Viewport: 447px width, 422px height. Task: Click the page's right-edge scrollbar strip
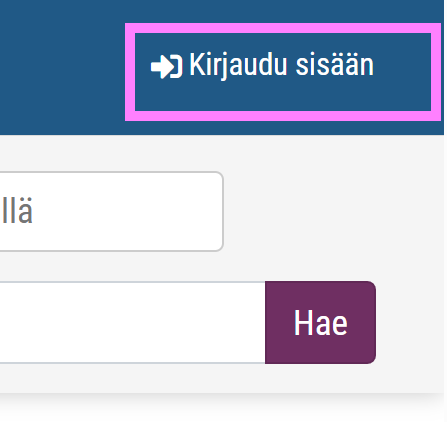pyautogui.click(x=445, y=211)
